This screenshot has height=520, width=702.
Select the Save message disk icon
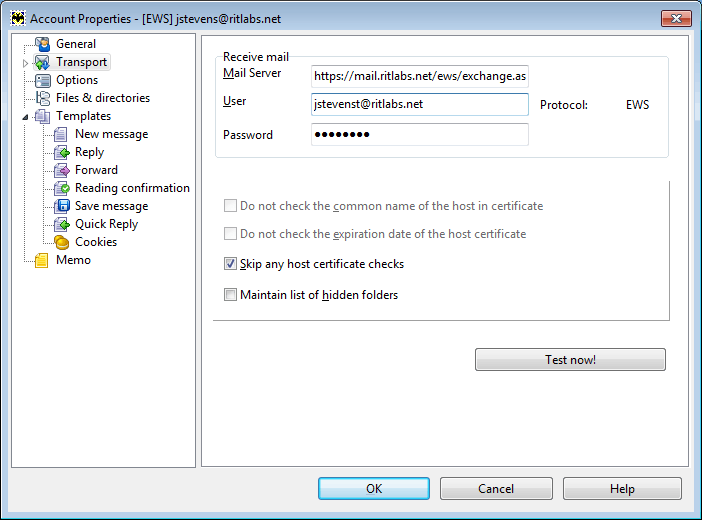[62, 206]
